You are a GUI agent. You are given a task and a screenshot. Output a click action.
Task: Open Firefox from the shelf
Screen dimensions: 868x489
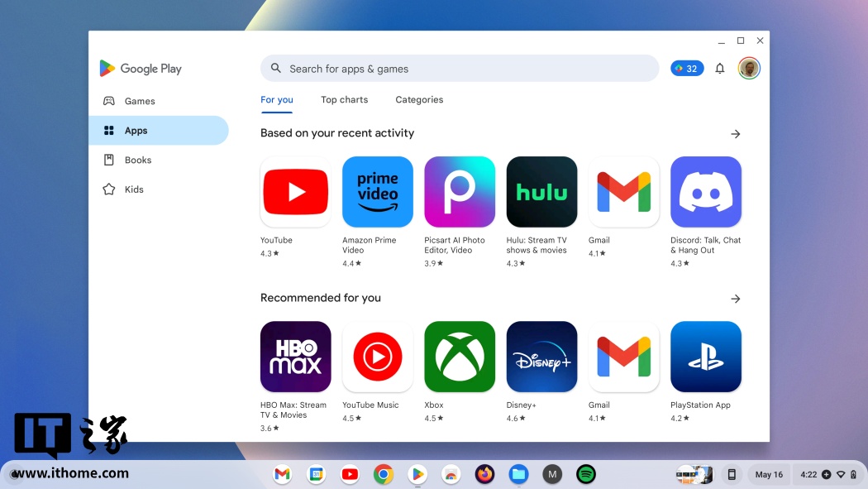(x=485, y=474)
